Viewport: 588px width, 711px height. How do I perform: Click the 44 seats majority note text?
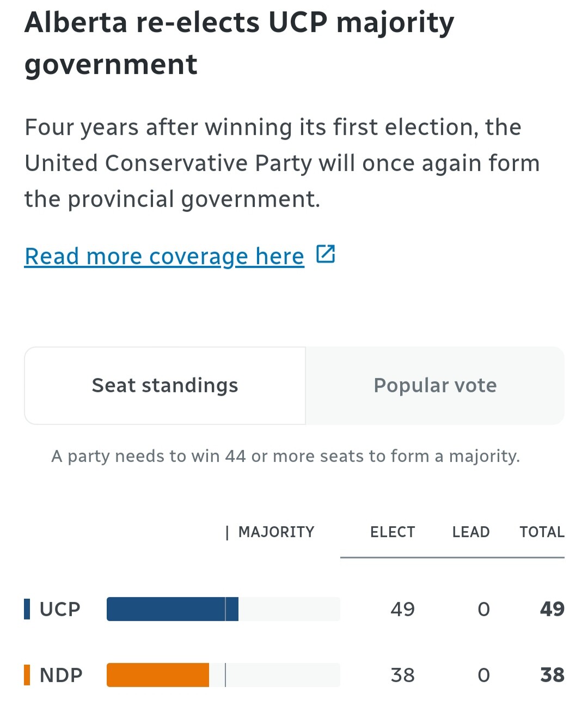coord(285,456)
